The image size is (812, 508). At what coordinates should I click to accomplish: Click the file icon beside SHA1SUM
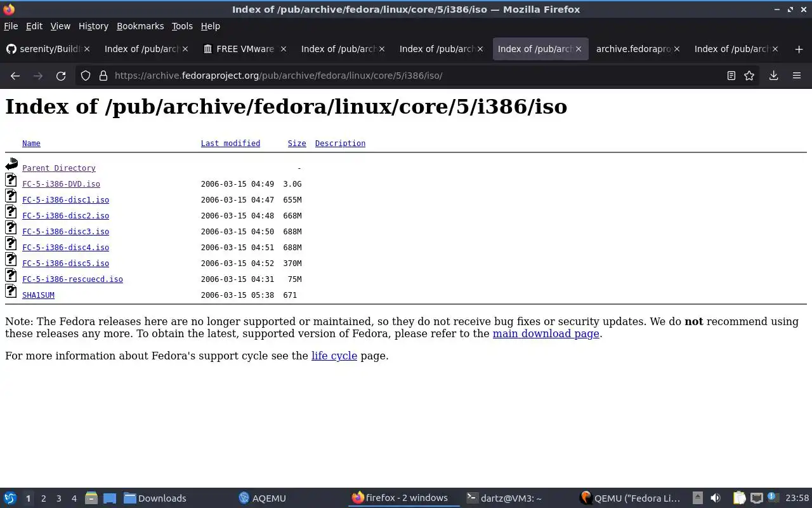pos(11,291)
